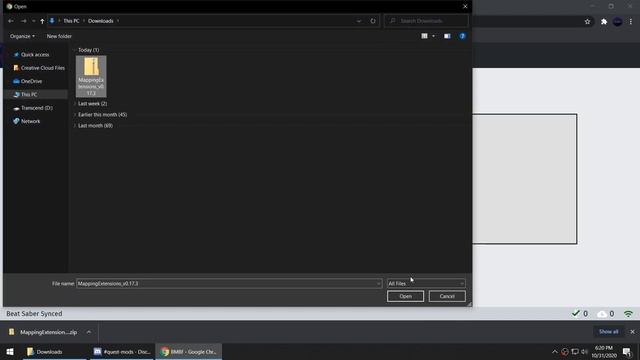This screenshot has width=640, height=360.
Task: Change view layout icon
Action: tap(424, 36)
